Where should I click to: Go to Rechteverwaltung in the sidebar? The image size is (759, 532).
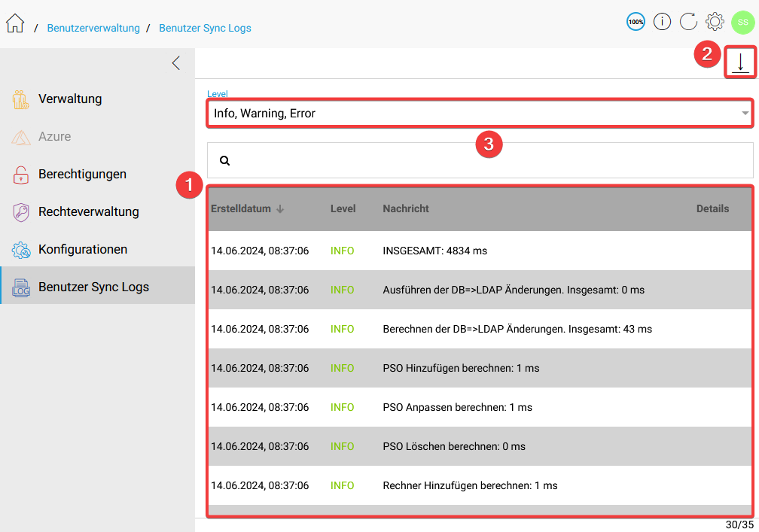pyautogui.click(x=88, y=211)
